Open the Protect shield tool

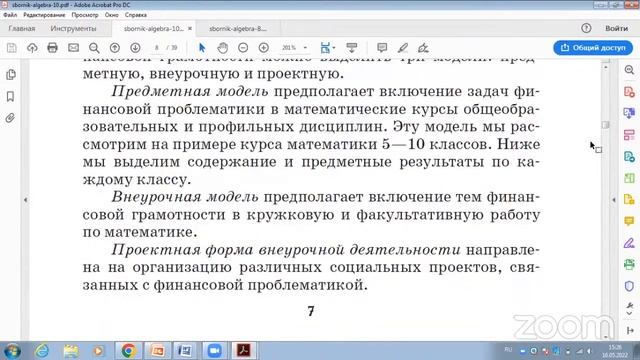click(629, 286)
